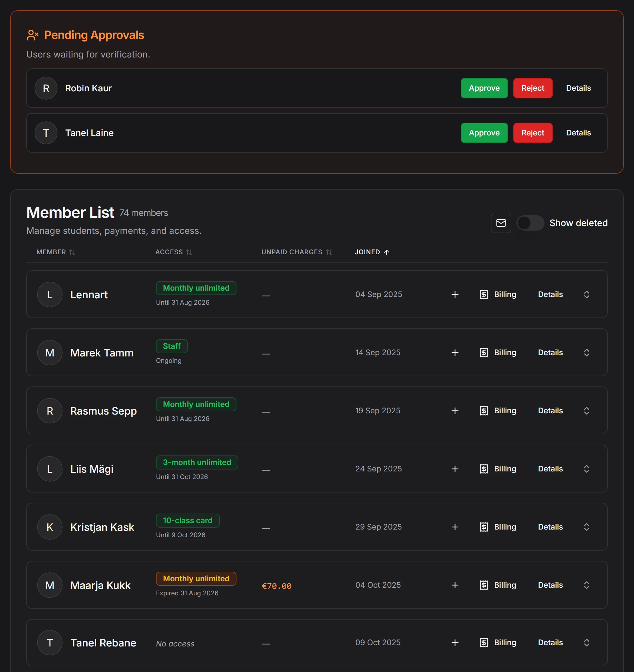Open Billing for Lennart
Screen dimensions: 634x672
498,294
